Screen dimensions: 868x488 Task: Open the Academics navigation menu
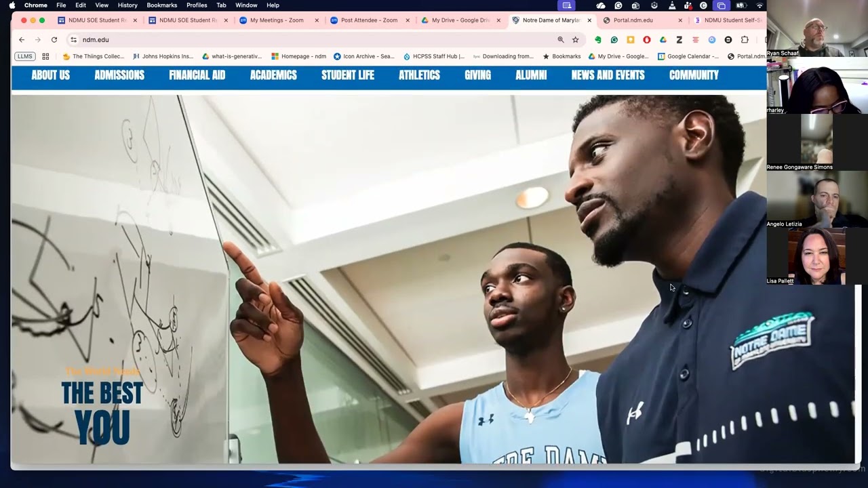tap(273, 75)
